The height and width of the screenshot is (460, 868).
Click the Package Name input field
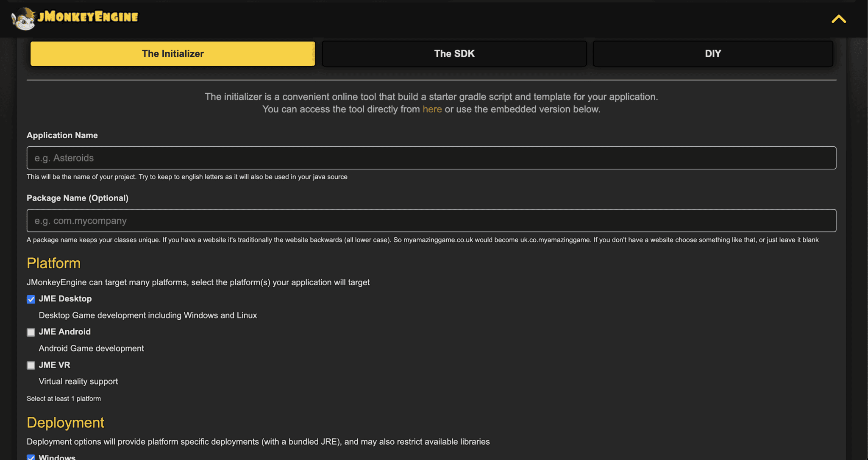coord(431,220)
